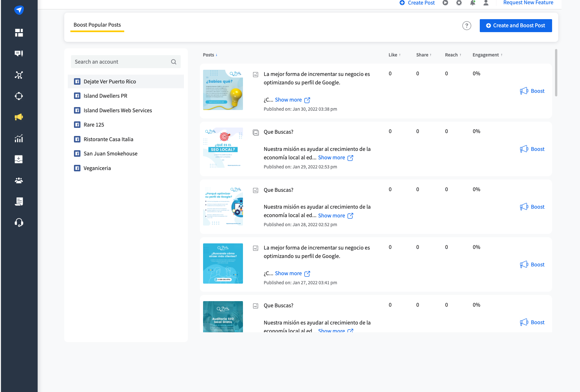This screenshot has width=580, height=392.
Task: Click the megaphone boost icon in sidebar
Action: click(x=19, y=117)
